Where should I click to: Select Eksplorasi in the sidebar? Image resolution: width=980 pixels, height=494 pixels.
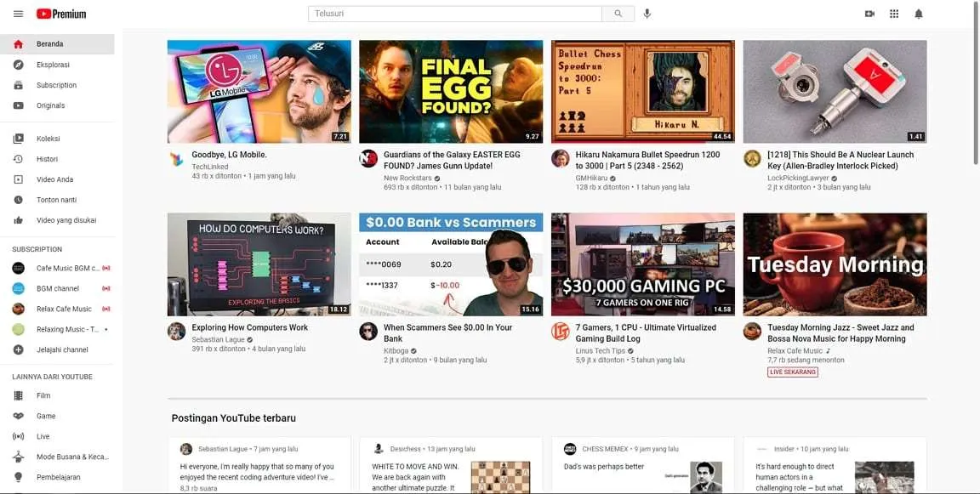[57, 65]
